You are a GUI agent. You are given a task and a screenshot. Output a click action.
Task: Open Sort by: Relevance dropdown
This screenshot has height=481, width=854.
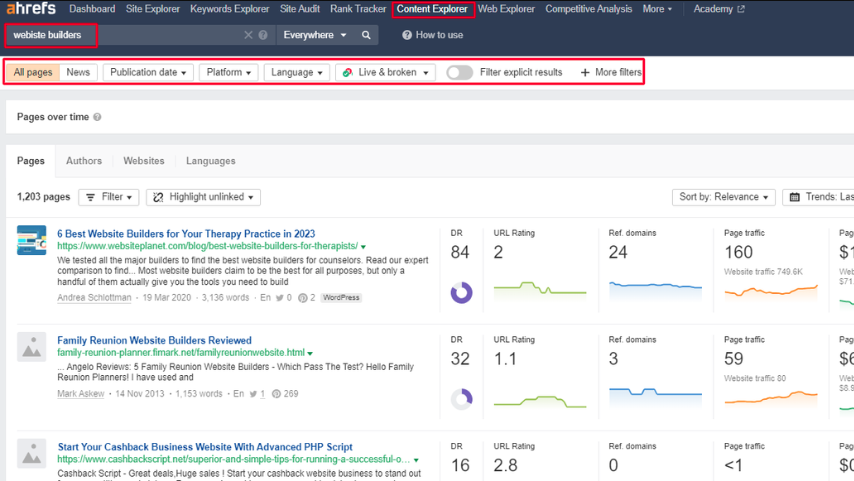coord(723,197)
